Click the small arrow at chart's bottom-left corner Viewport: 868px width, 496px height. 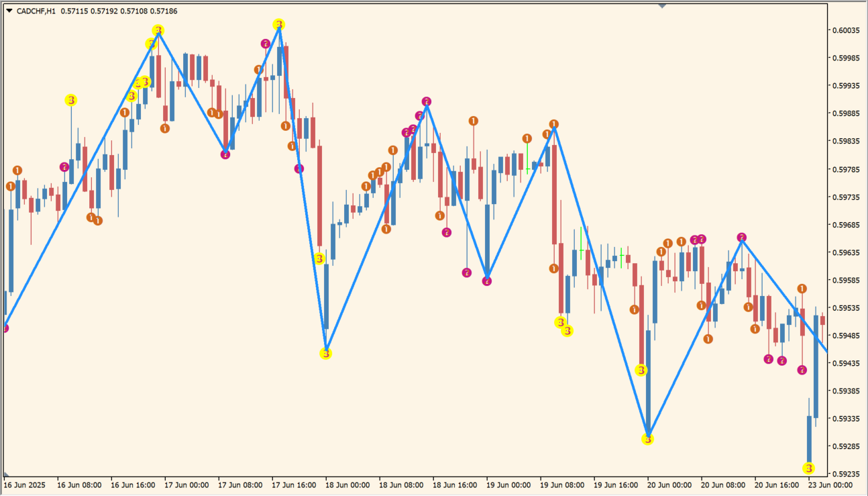pyautogui.click(x=6, y=474)
